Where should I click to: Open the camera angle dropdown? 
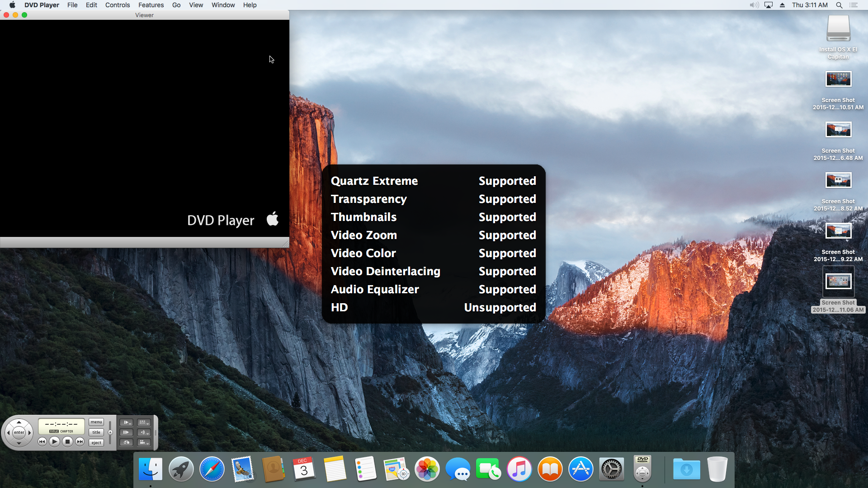click(x=144, y=442)
